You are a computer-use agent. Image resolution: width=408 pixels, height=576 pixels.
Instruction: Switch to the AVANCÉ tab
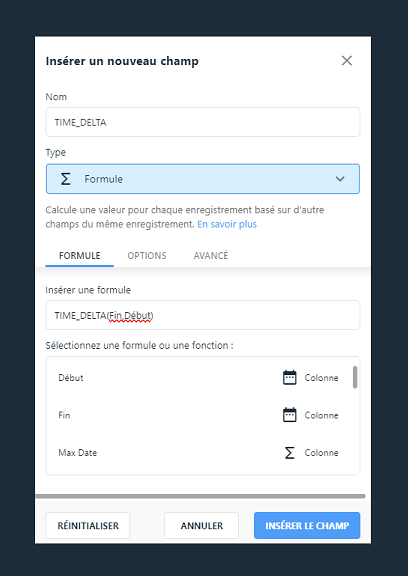coord(211,256)
